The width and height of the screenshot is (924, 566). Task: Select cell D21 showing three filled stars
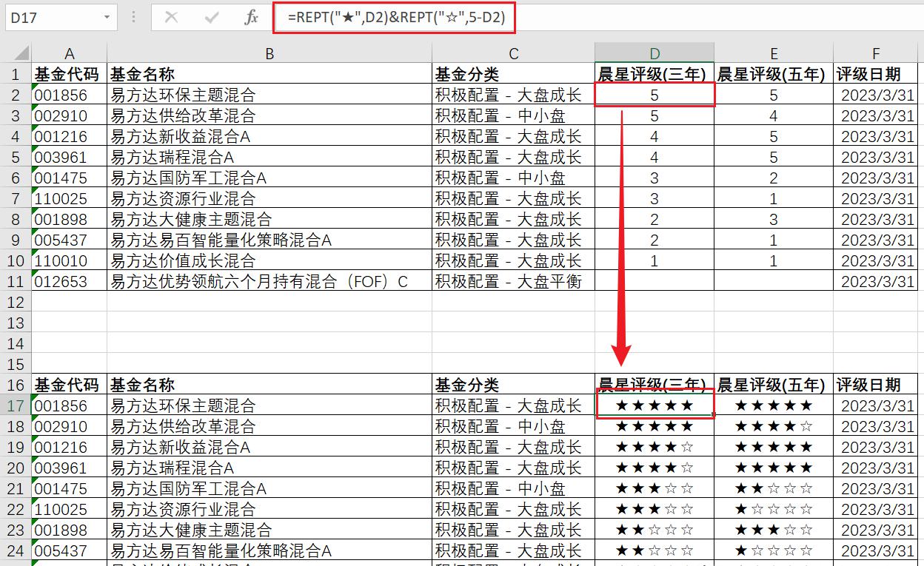click(x=654, y=488)
